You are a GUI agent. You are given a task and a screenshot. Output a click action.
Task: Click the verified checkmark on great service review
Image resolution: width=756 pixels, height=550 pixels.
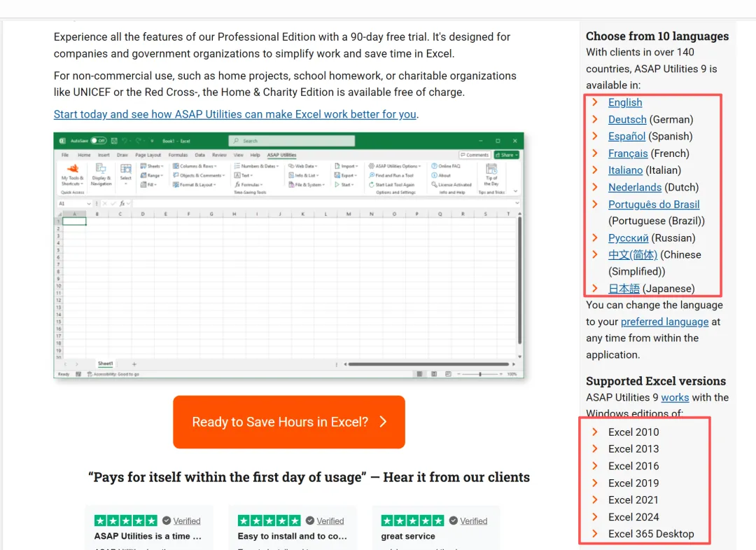pyautogui.click(x=453, y=521)
